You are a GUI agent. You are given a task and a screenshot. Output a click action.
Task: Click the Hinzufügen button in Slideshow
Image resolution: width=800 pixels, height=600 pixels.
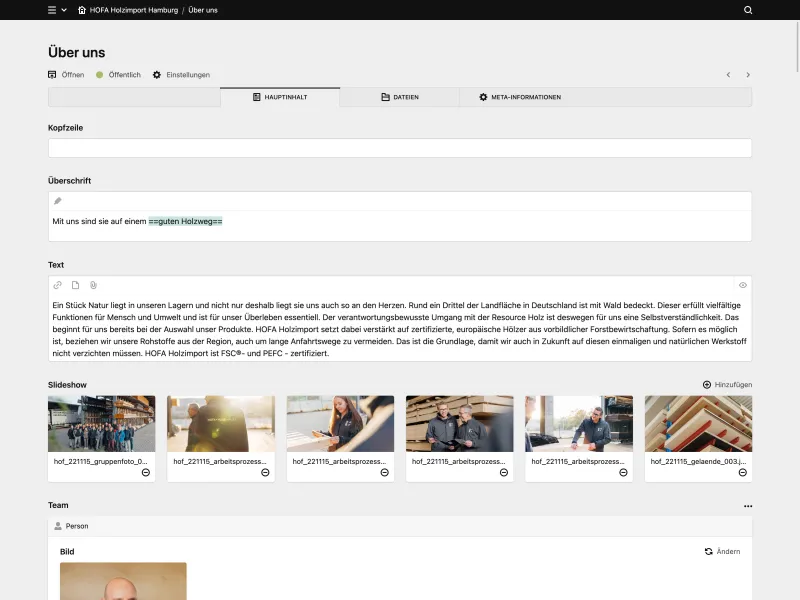727,384
